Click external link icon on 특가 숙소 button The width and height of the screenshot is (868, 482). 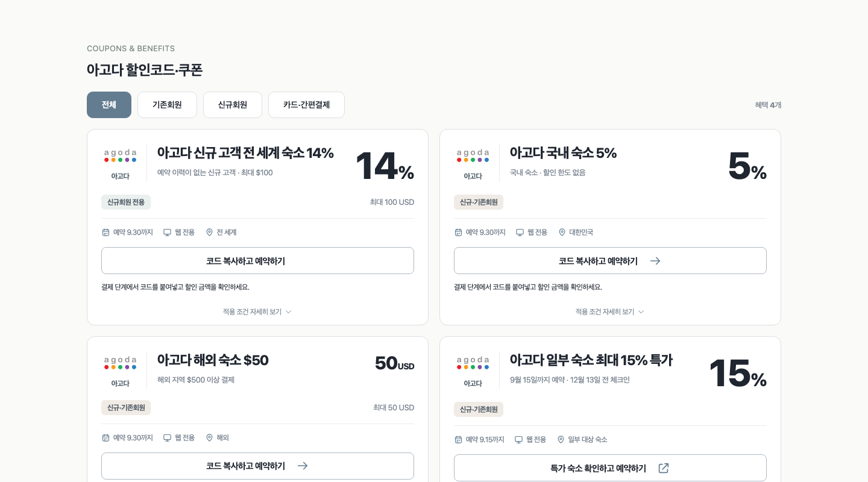[664, 468]
